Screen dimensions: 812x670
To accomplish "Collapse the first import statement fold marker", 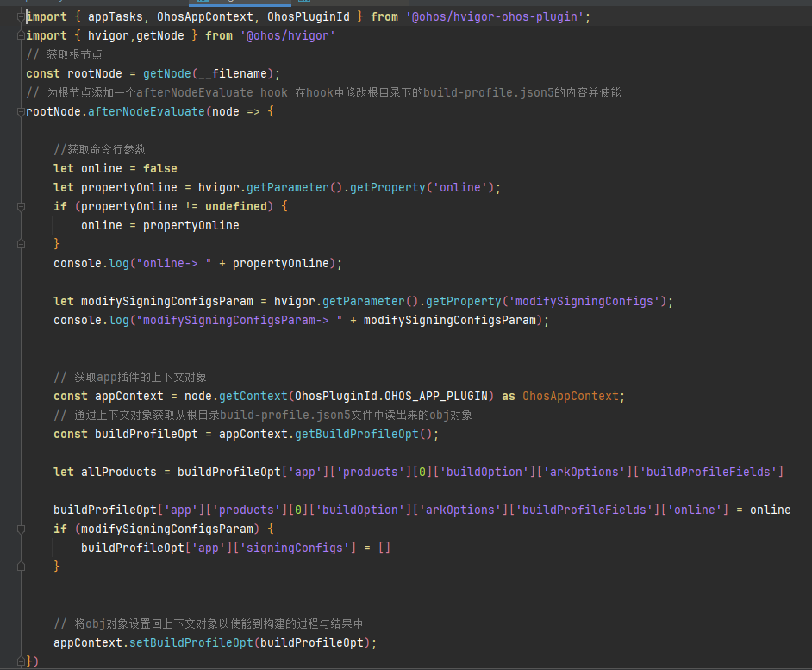I will point(21,17).
